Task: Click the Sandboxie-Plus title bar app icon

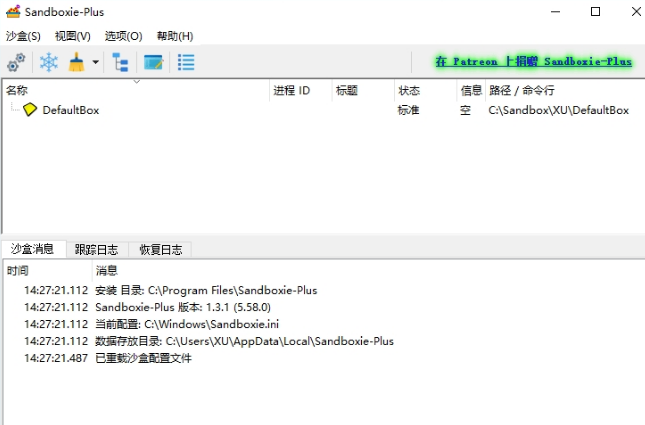Action: click(13, 12)
